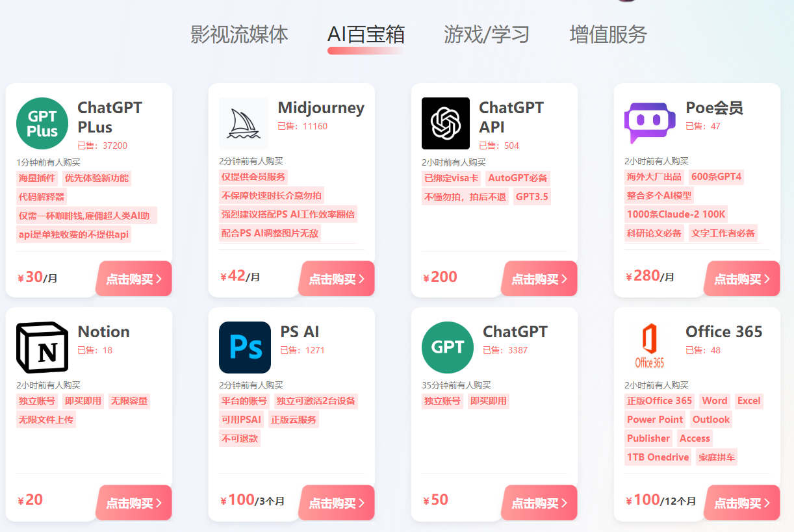Click the 海外大厂出品 tag
The height and width of the screenshot is (532, 794).
[x=654, y=177]
